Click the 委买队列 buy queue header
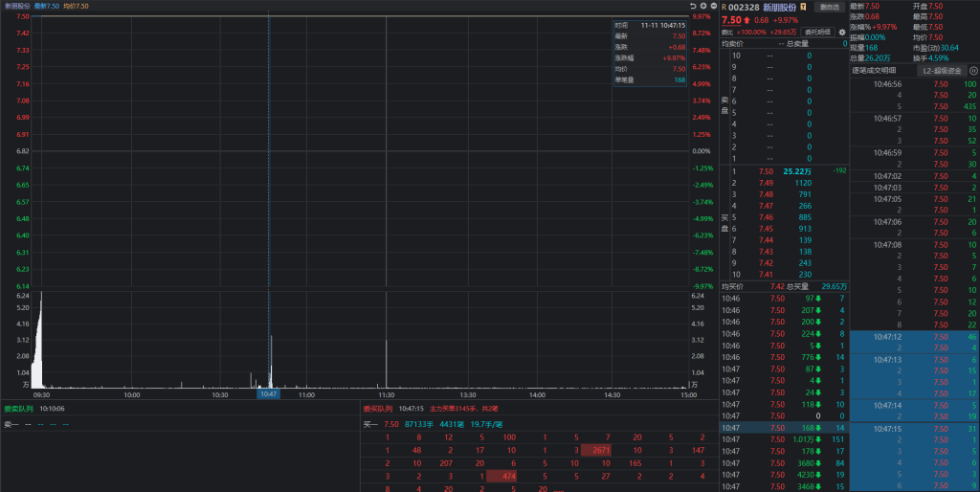 pos(377,408)
